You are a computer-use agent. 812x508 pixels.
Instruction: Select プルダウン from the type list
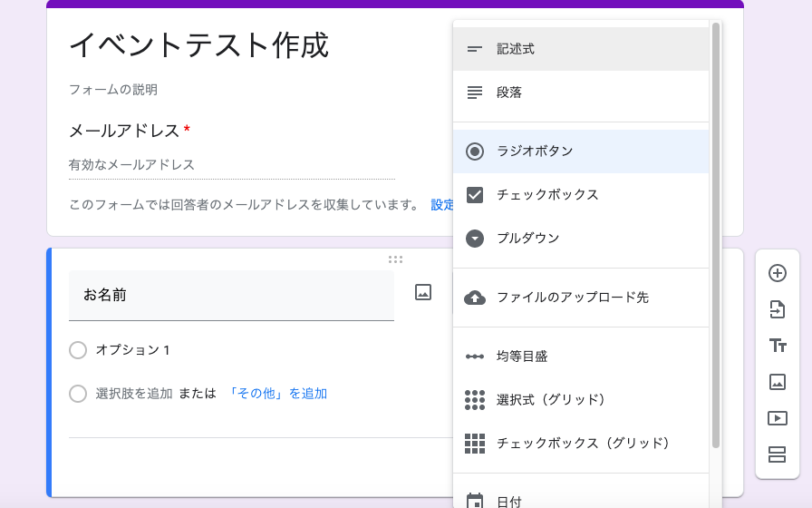click(581, 239)
